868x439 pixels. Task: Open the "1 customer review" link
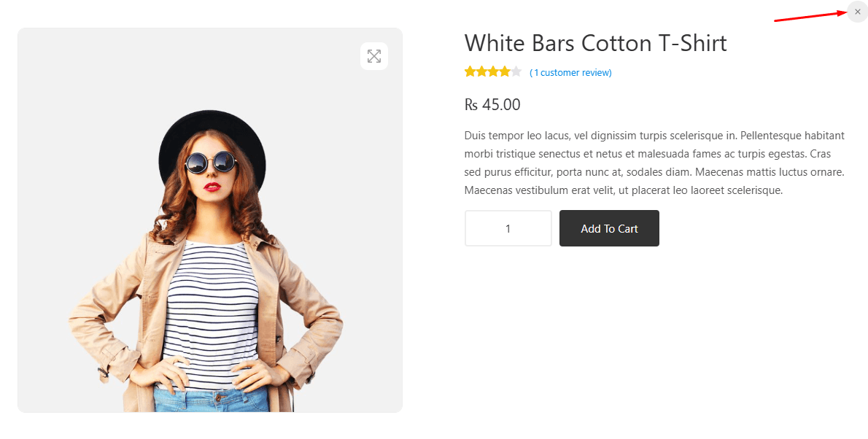point(571,73)
